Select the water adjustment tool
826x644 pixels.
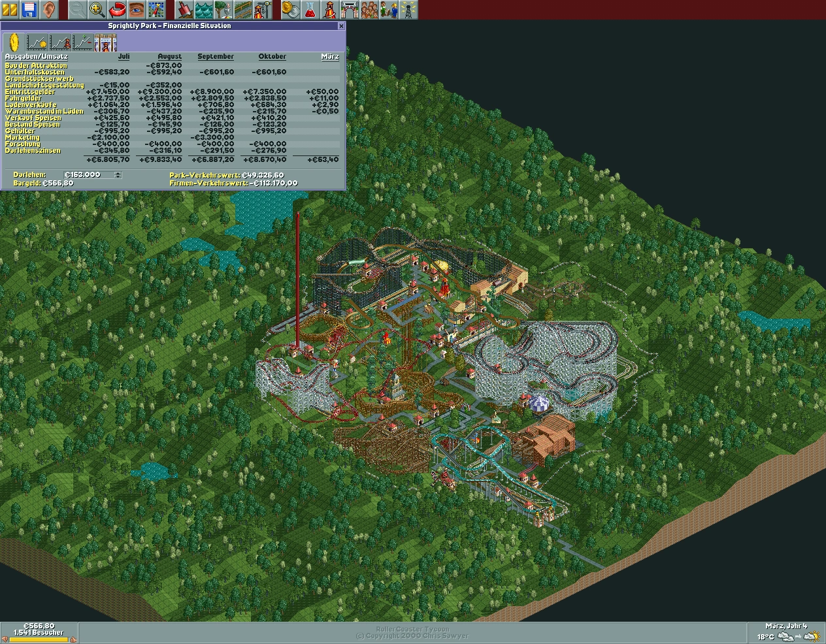205,10
